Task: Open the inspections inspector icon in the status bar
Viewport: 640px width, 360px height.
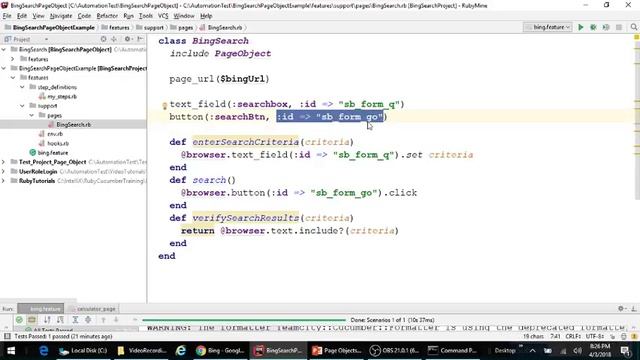Action: coord(624,336)
